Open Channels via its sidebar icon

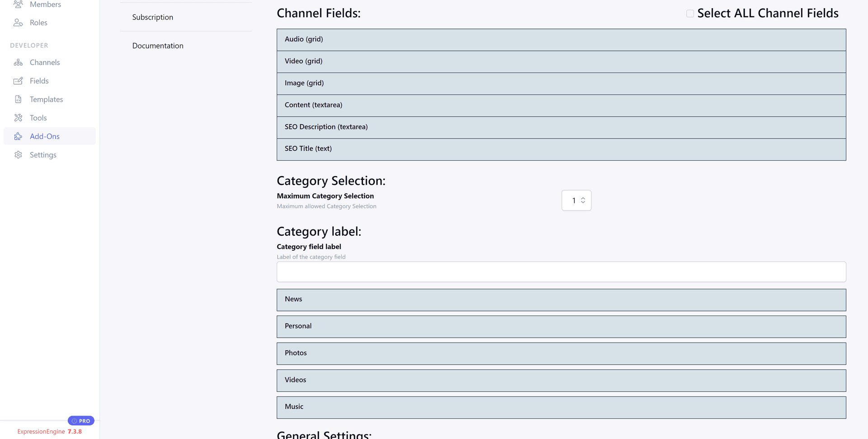tap(18, 62)
